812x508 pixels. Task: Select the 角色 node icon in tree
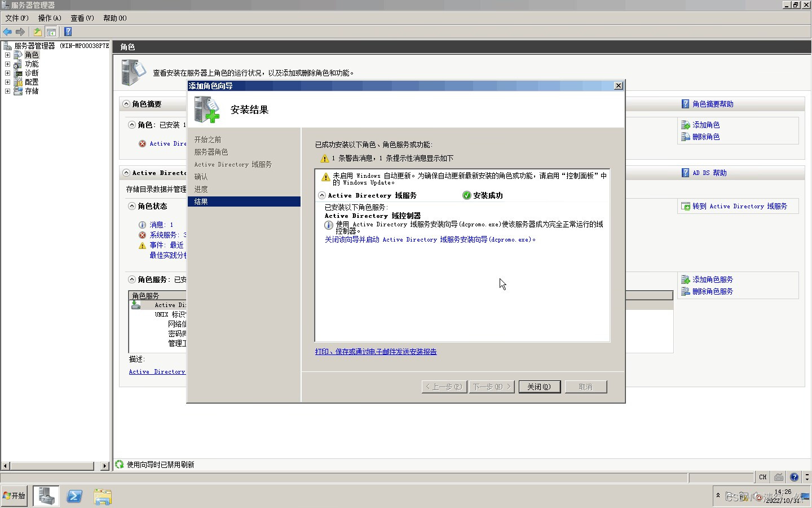[18, 55]
